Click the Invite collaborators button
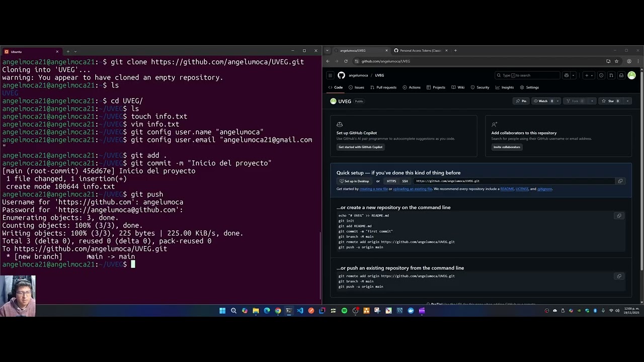 tap(507, 147)
